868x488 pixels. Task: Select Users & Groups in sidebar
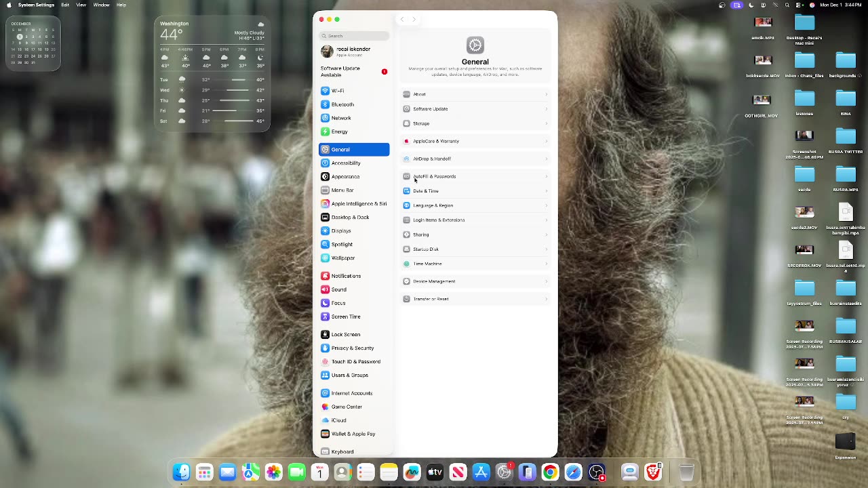point(354,375)
